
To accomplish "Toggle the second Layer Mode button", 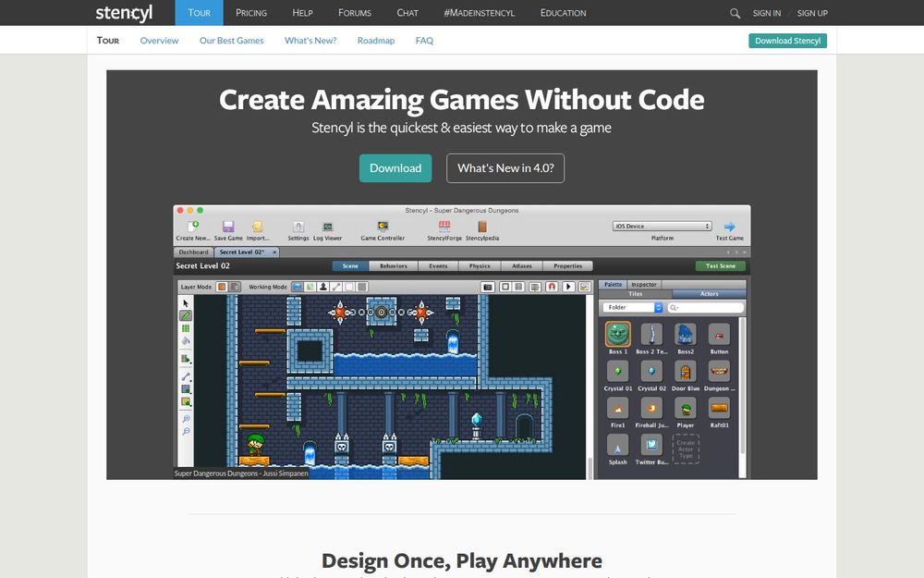I will point(235,287).
